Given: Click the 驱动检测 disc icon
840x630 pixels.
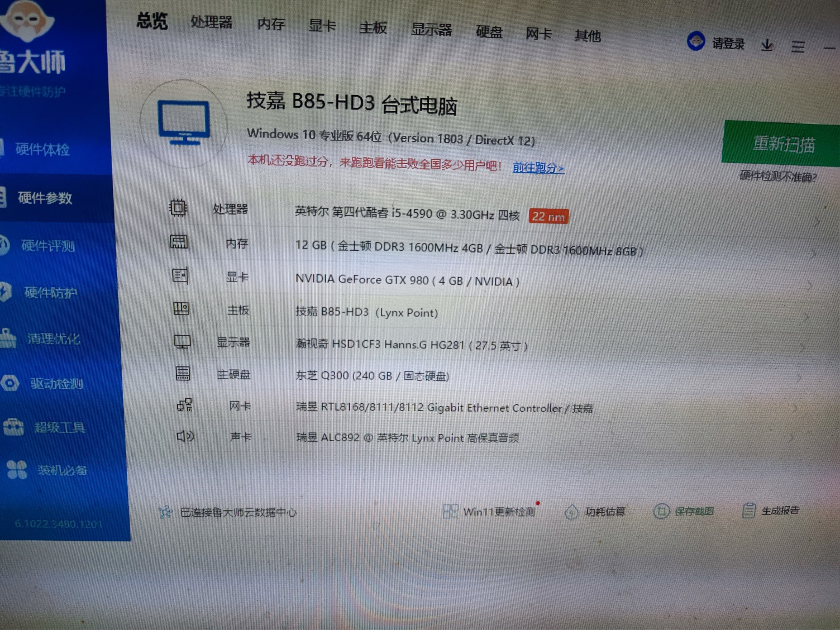Looking at the screenshot, I should click(x=10, y=383).
